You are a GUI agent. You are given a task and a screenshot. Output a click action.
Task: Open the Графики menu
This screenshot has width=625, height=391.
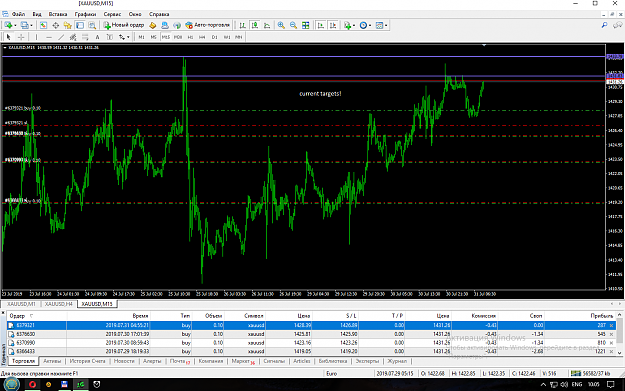click(85, 14)
